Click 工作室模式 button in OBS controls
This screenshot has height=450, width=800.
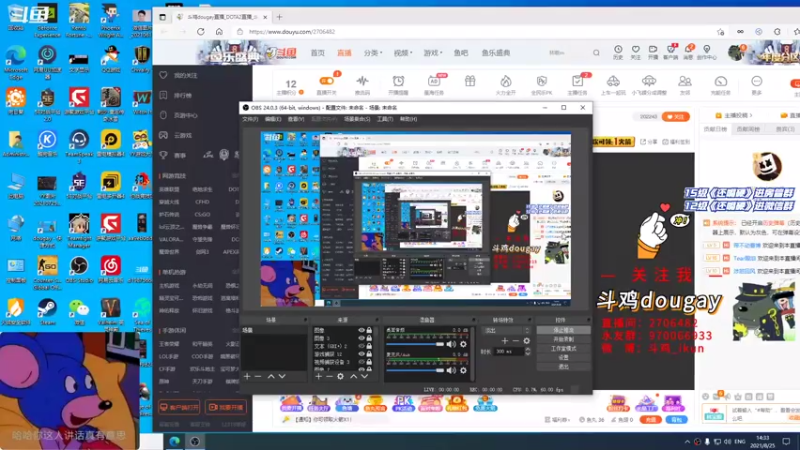pyautogui.click(x=563, y=348)
